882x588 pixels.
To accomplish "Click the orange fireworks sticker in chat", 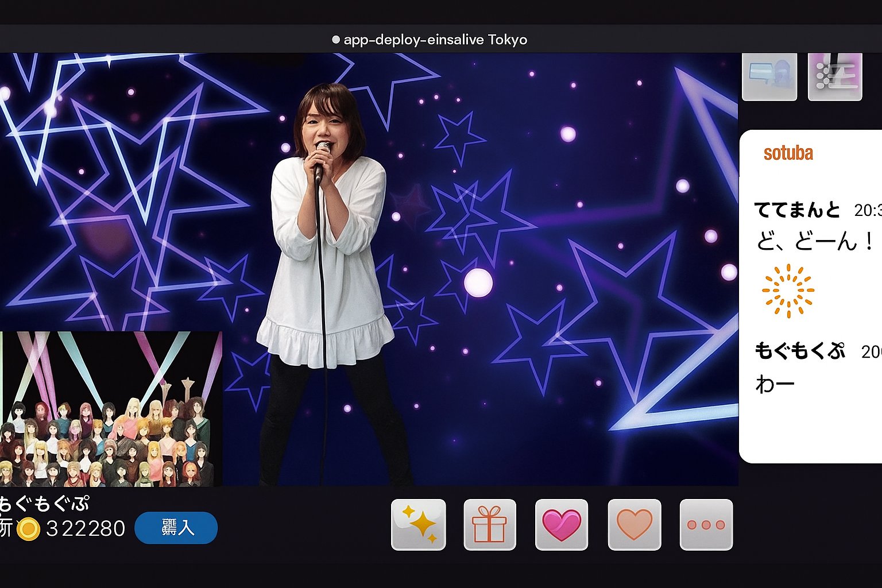I will point(788,291).
